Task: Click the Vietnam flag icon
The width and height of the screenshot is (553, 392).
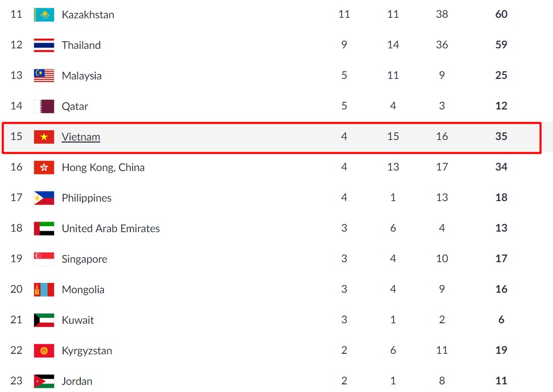Action: [x=44, y=137]
